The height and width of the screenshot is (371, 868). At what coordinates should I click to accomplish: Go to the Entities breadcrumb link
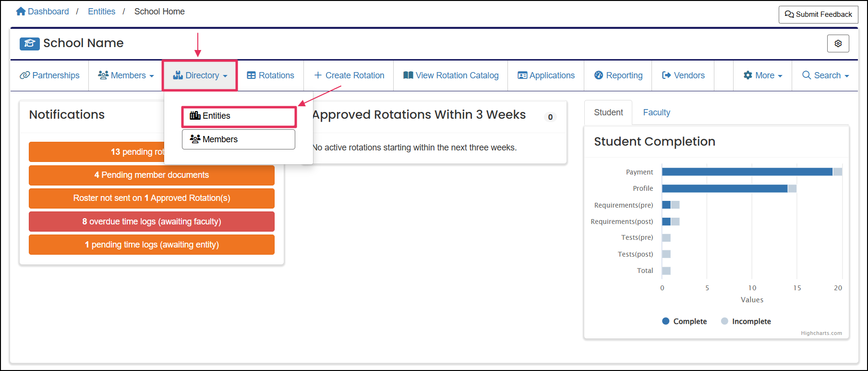point(101,11)
